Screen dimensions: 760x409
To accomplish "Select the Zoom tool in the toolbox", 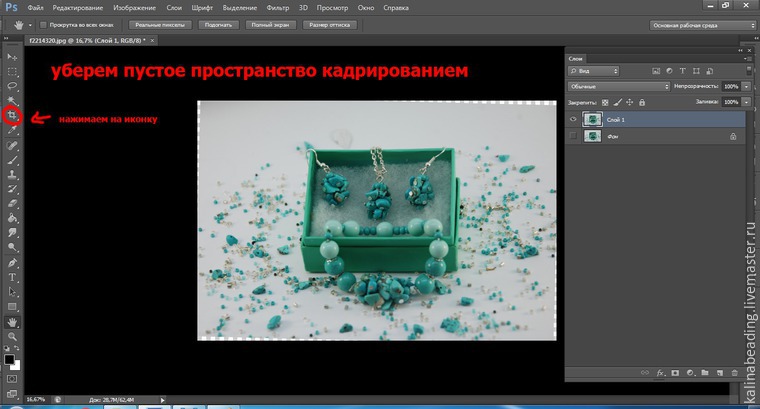I will point(12,336).
